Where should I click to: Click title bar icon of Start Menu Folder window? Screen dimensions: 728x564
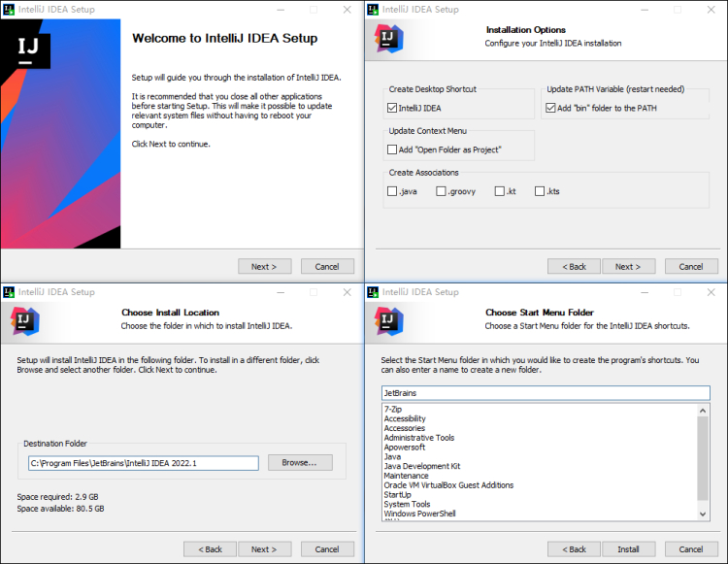(373, 292)
